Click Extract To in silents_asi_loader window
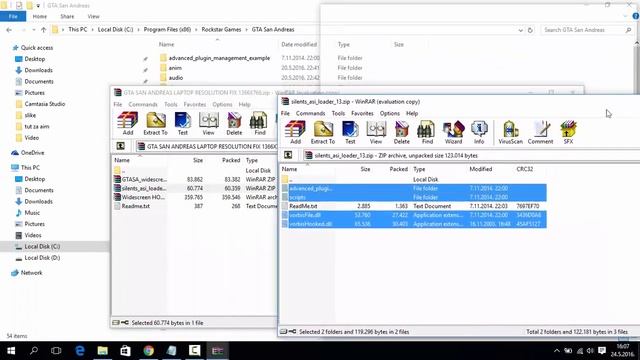 click(x=323, y=133)
